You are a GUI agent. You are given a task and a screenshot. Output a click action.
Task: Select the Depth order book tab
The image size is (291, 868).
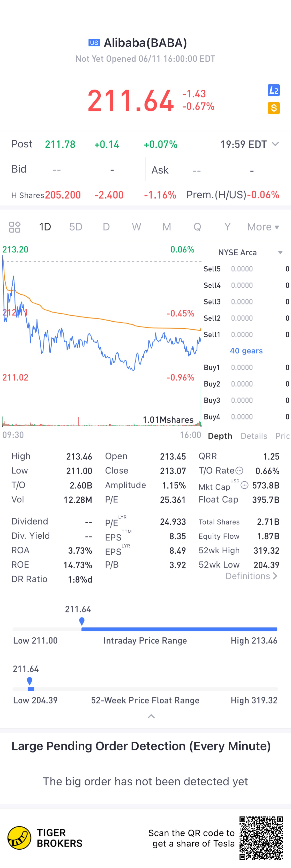pos(220,436)
